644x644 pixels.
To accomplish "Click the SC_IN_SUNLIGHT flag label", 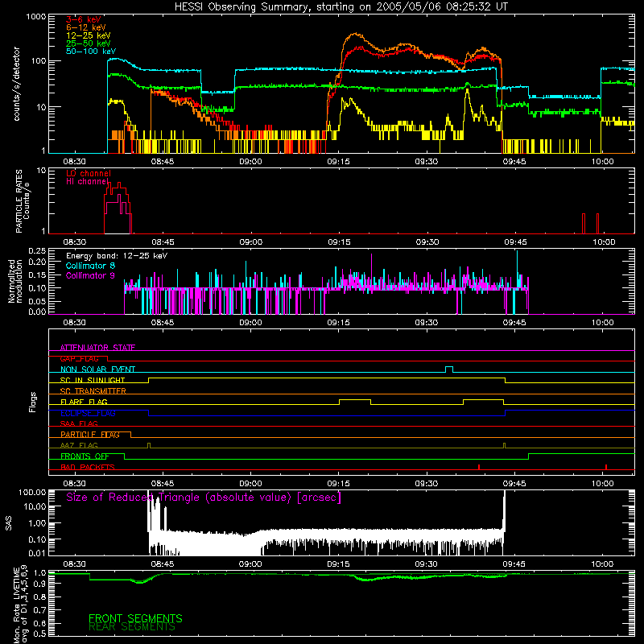I will [x=93, y=380].
